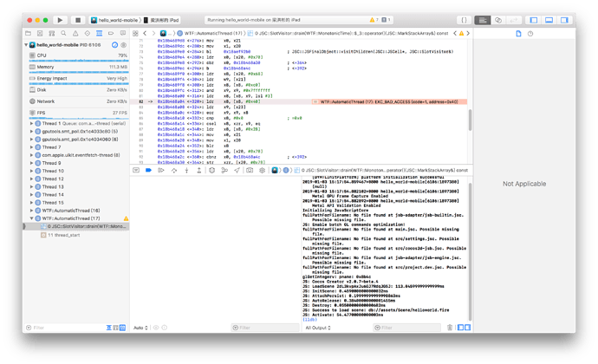The image size is (598, 364).
Task: Click the Stop button in the toolbar
Action: 78,20
